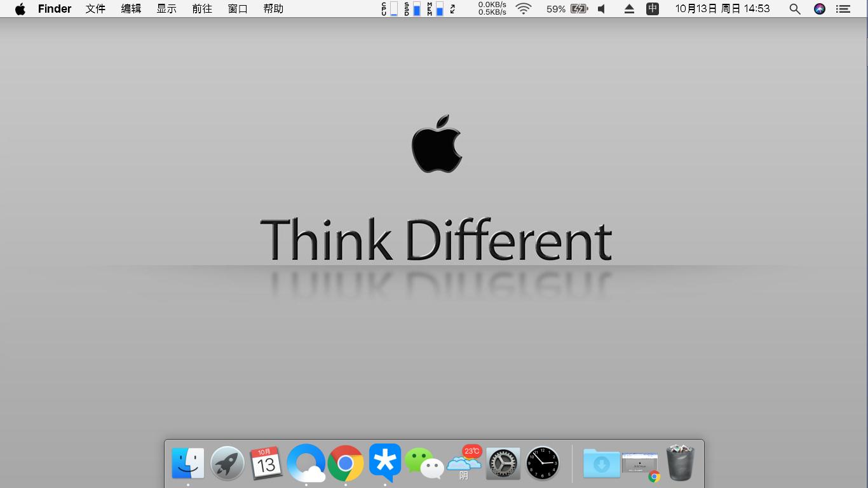Screen dimensions: 868x488
Task: Launch QQ Browser from the Dock
Action: click(307, 463)
